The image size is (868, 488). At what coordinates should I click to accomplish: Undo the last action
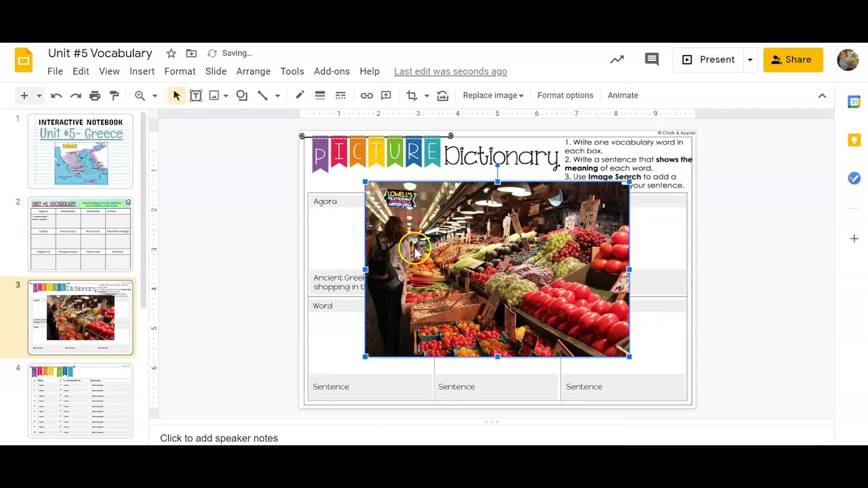pyautogui.click(x=56, y=96)
